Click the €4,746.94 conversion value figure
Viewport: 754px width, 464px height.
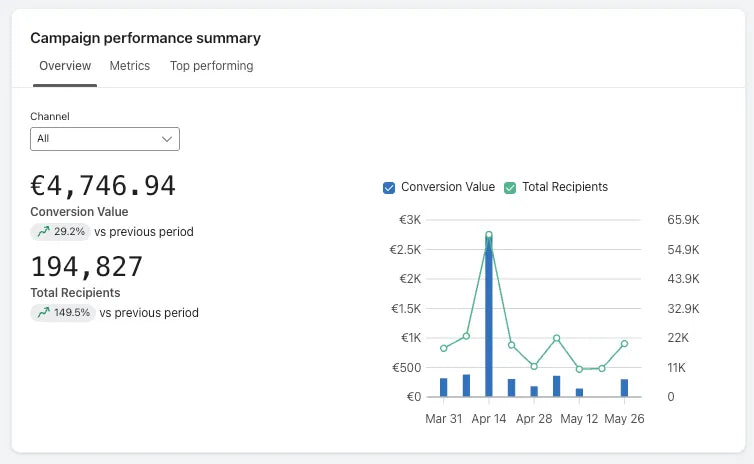(x=103, y=186)
